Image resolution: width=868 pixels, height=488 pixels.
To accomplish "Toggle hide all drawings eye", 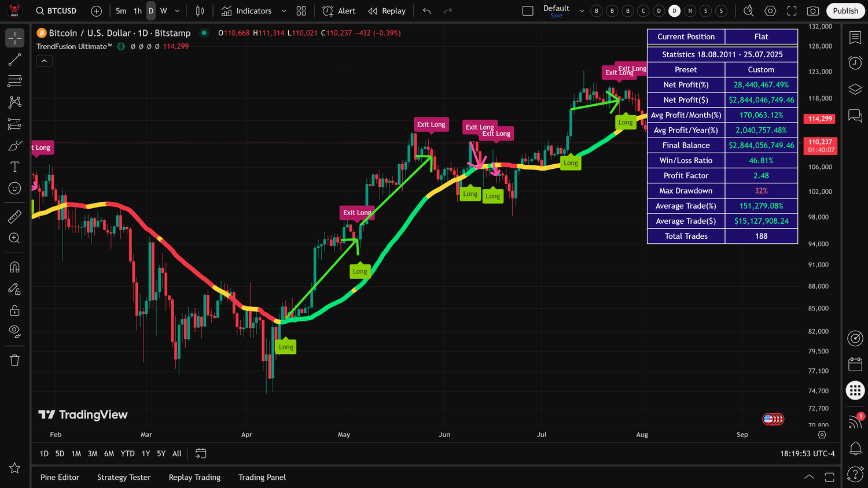I will click(x=15, y=332).
